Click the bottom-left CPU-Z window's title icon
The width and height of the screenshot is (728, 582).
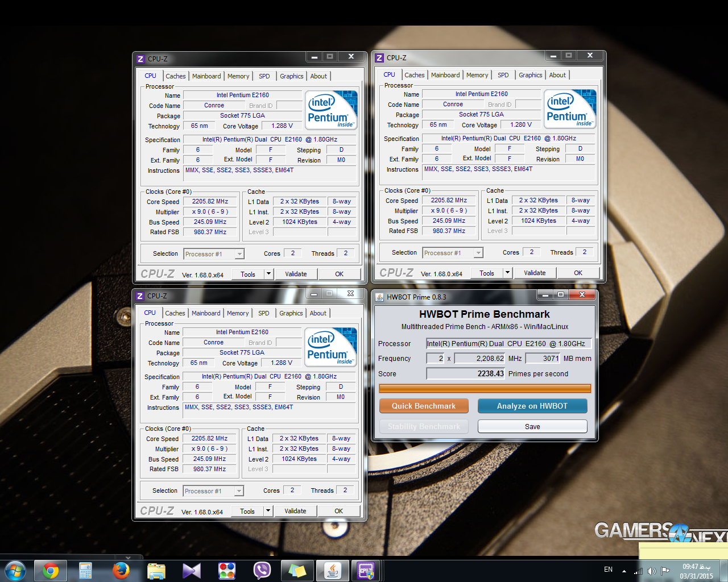[x=140, y=296]
